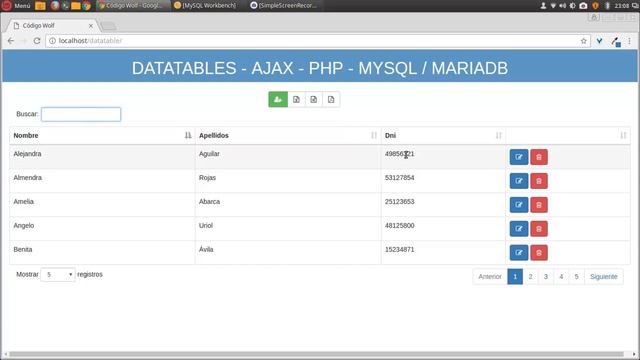
Task: Click sort arrows on the actions column
Action: [x=623, y=136]
